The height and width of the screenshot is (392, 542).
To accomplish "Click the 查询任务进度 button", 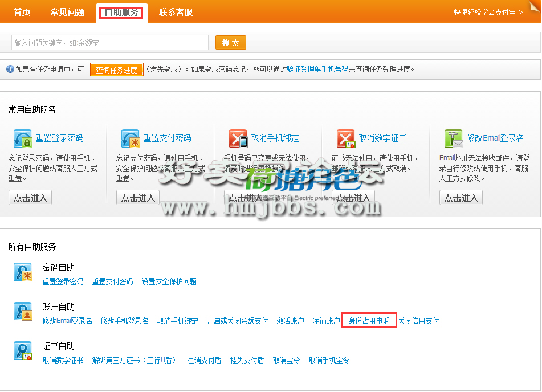I will (x=116, y=70).
